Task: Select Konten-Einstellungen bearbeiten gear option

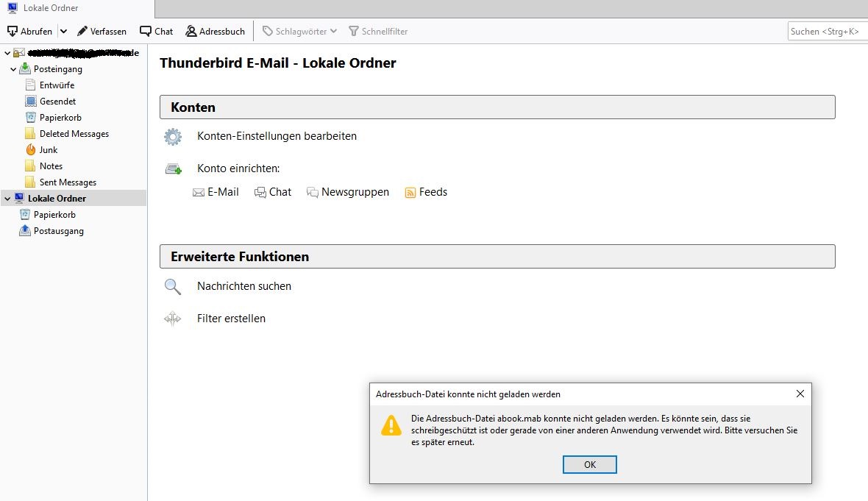Action: (277, 136)
